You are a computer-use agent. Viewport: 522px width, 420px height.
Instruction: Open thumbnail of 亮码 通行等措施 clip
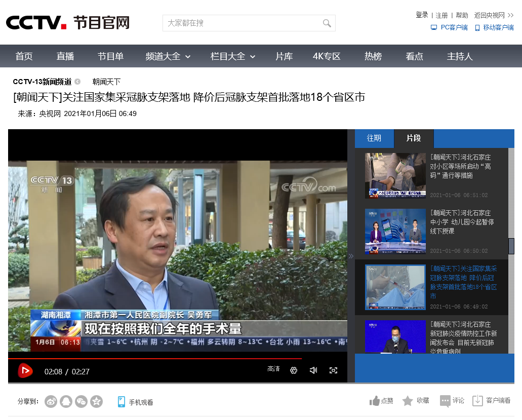click(395, 176)
